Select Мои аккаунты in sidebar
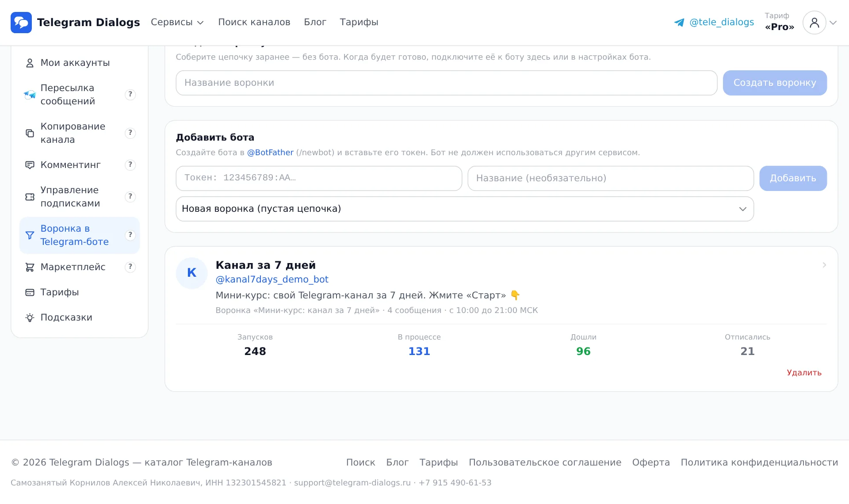This screenshot has height=504, width=849. click(80, 63)
